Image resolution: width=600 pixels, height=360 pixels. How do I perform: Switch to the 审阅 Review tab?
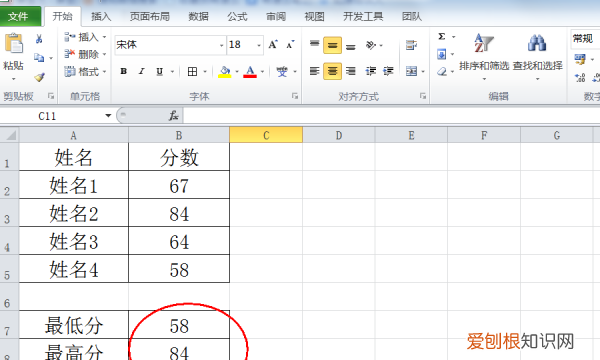pos(276,16)
